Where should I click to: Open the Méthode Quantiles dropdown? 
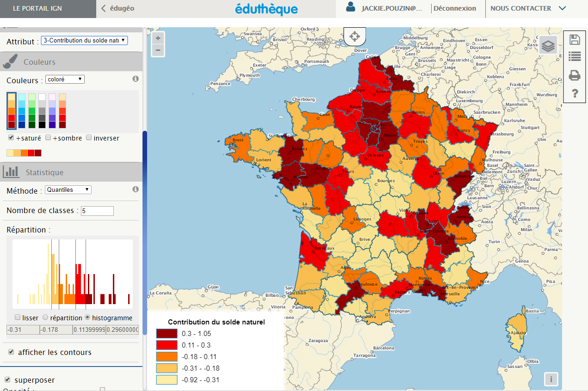coord(68,189)
